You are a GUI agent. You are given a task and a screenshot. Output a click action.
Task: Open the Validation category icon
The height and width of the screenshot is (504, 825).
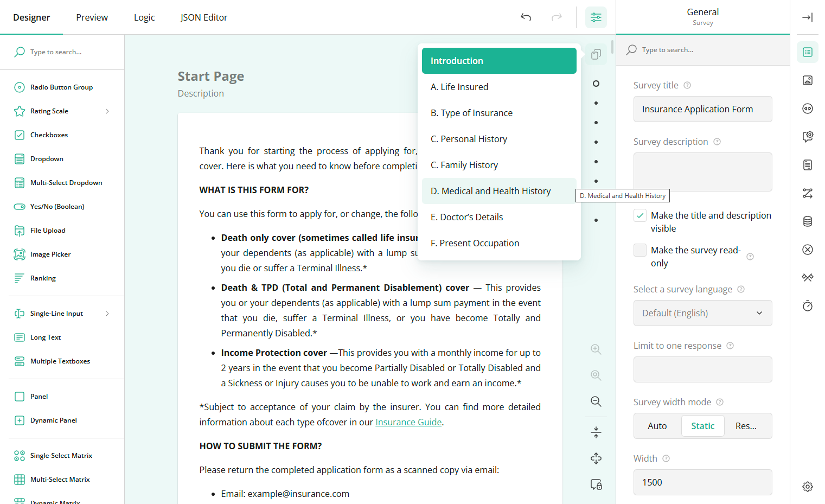808,250
